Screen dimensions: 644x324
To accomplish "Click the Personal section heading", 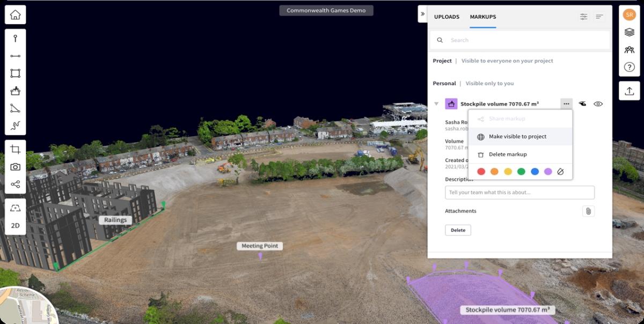I will coord(444,83).
